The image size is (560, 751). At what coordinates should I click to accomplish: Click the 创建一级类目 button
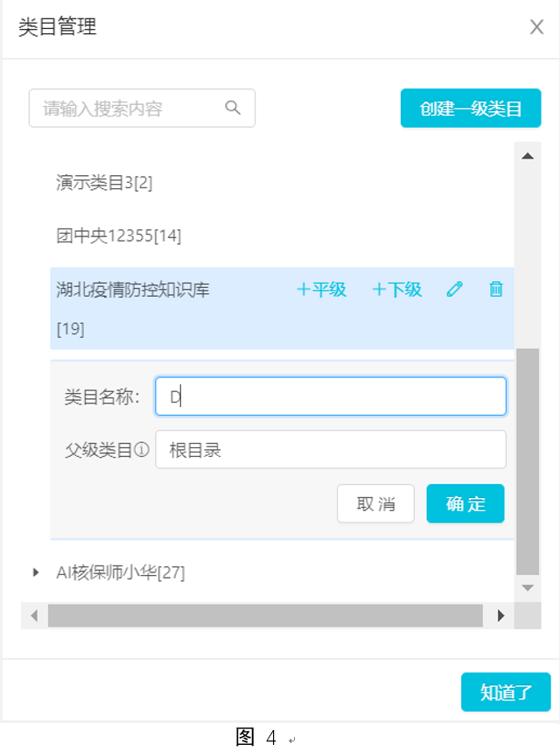click(x=471, y=109)
